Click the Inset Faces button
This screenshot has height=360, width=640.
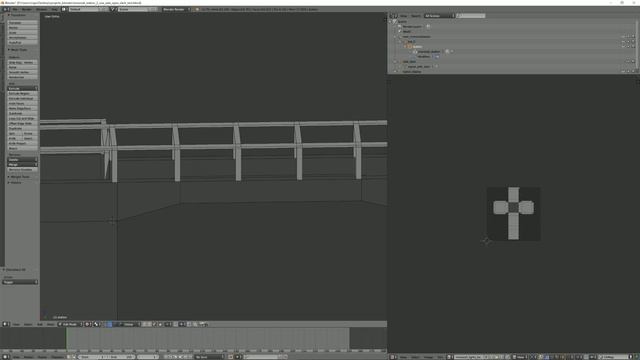[22, 103]
